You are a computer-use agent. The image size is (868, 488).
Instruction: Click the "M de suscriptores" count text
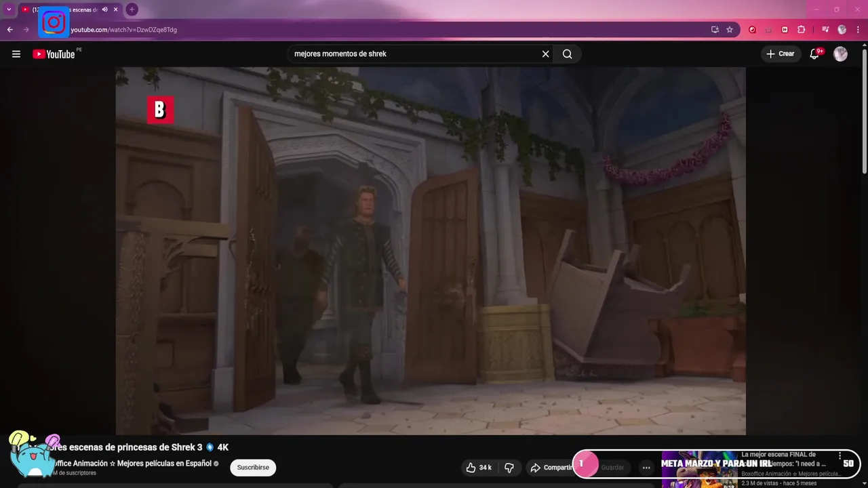point(75,473)
